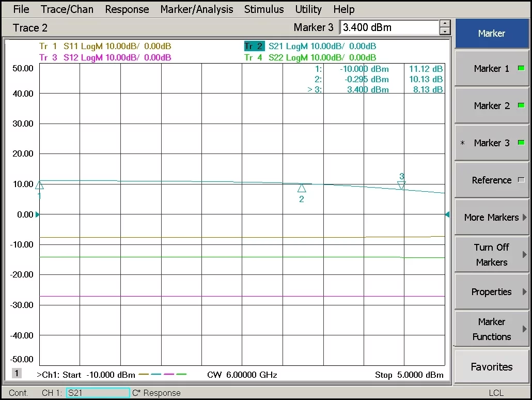This screenshot has width=532, height=400.
Task: Click the Cont. sweep status indicator
Action: click(18, 393)
